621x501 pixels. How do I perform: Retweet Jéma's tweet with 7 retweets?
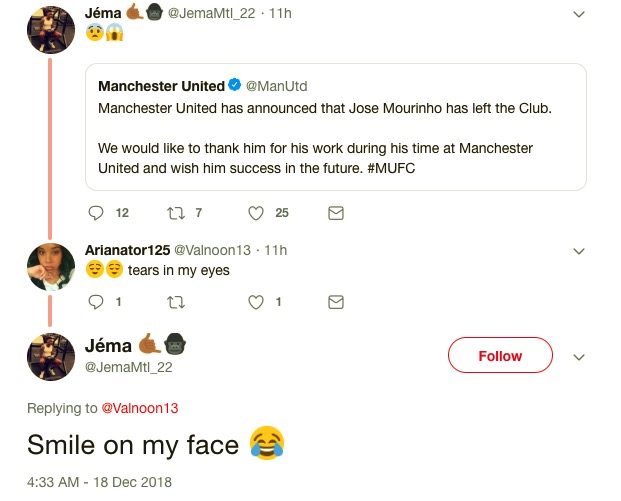click(176, 213)
